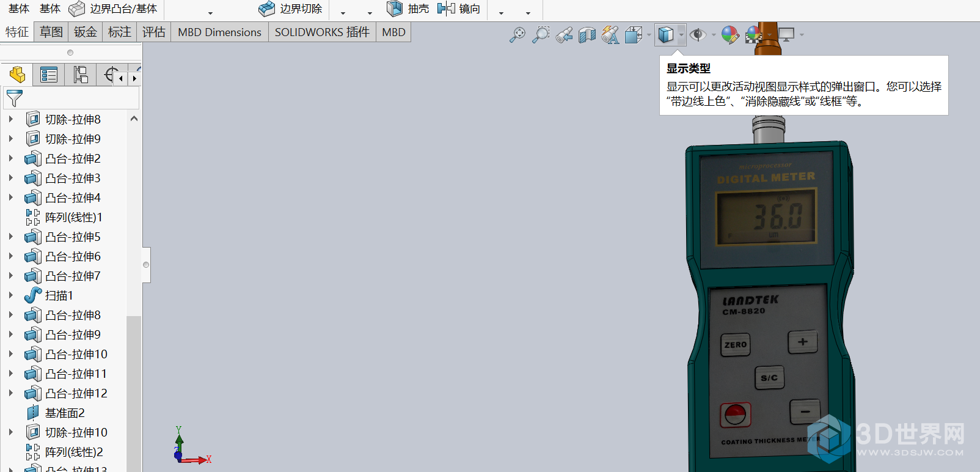Screen dimensions: 980x472
Task: Click the Apply Scene icon
Action: pos(754,35)
